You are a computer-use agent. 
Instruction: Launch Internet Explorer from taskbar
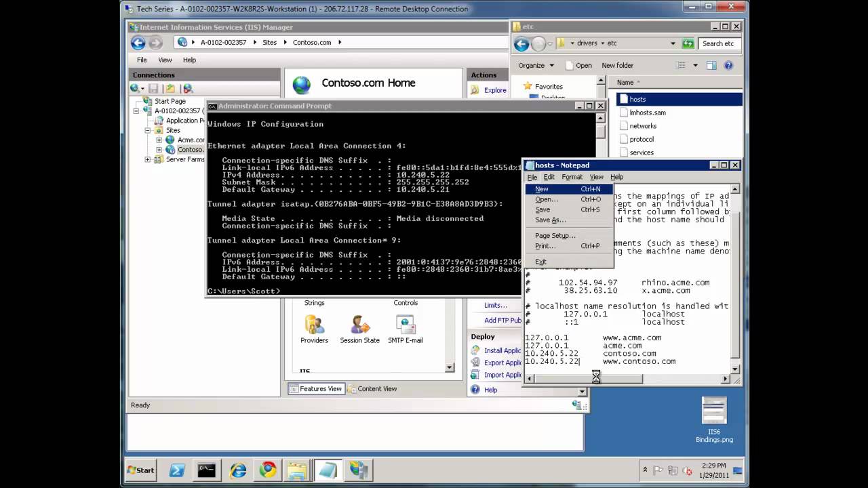238,470
